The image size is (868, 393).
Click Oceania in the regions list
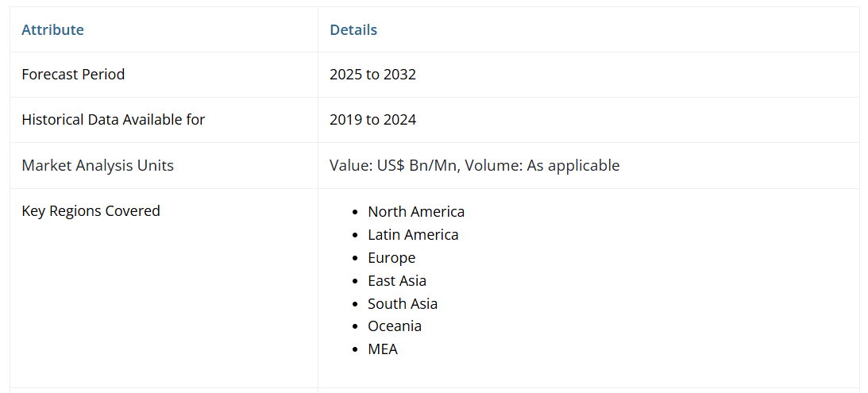(395, 326)
